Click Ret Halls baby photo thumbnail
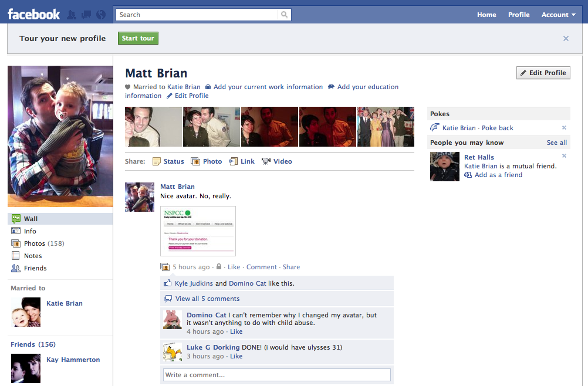 (445, 167)
